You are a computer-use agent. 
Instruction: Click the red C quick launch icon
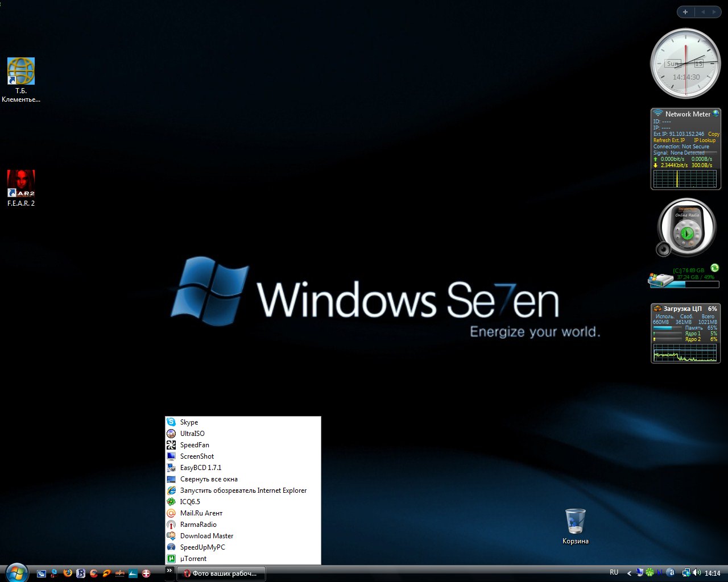click(x=94, y=573)
